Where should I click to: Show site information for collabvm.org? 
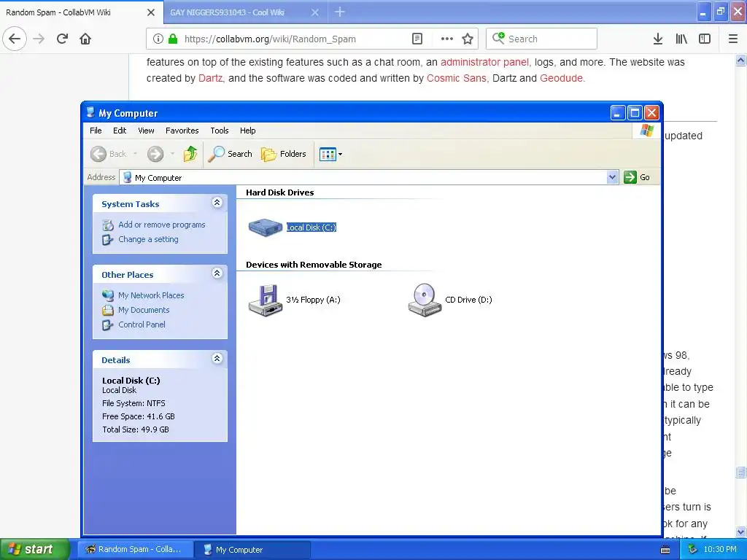pos(158,39)
